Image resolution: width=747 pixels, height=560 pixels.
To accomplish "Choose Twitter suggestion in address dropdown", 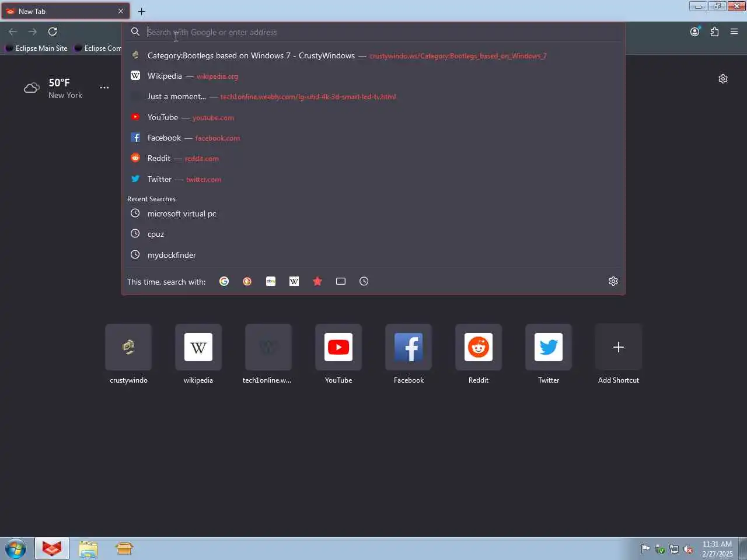I will tap(373, 179).
